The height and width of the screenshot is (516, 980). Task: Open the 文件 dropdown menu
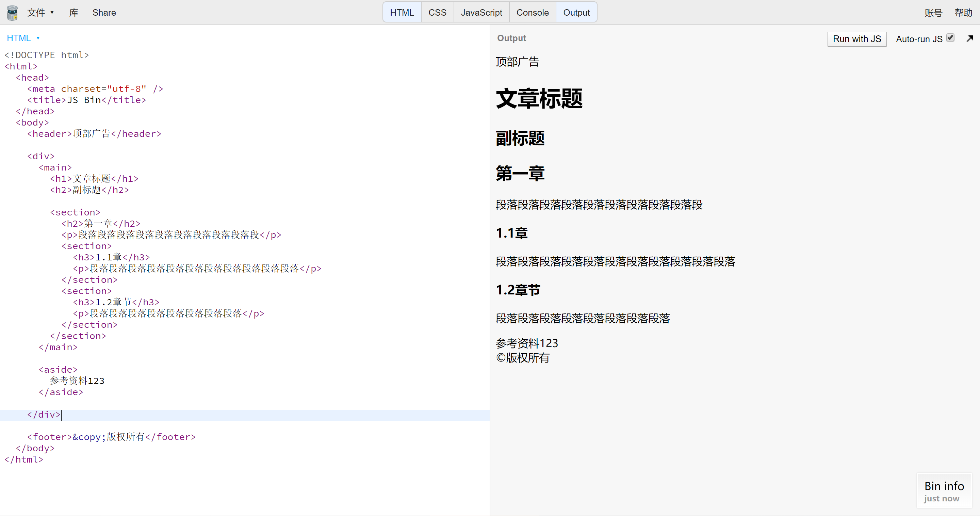click(40, 13)
